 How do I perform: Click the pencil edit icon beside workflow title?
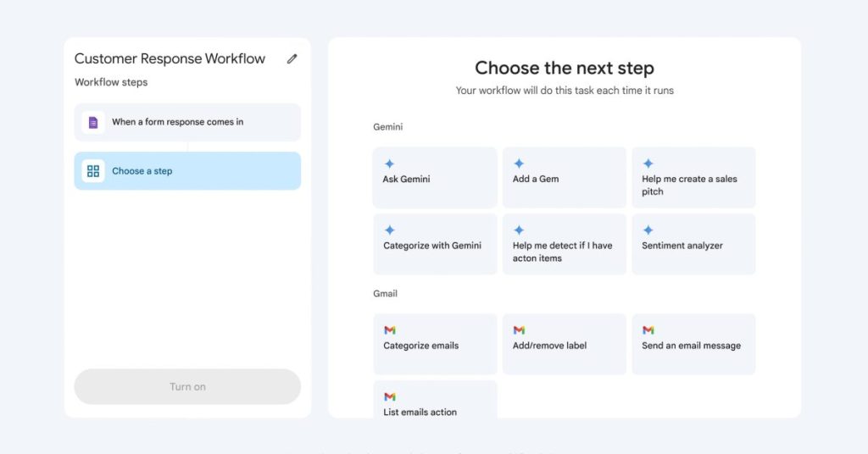(x=292, y=58)
